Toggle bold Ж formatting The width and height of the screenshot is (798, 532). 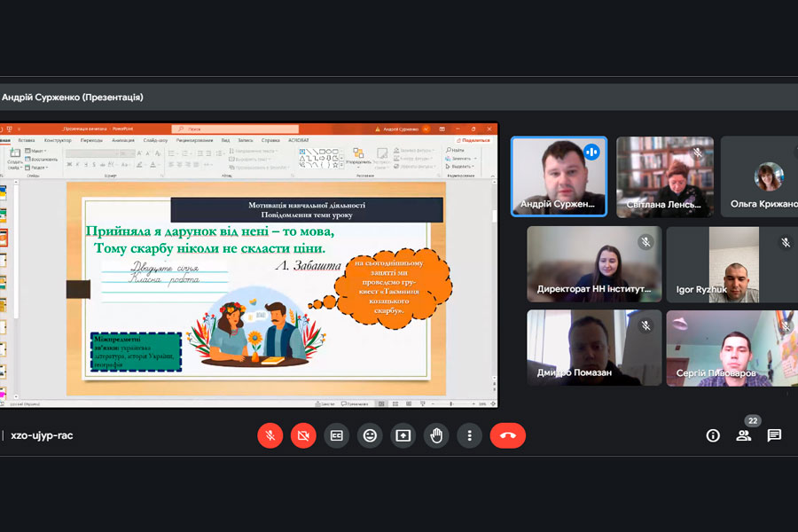click(69, 164)
